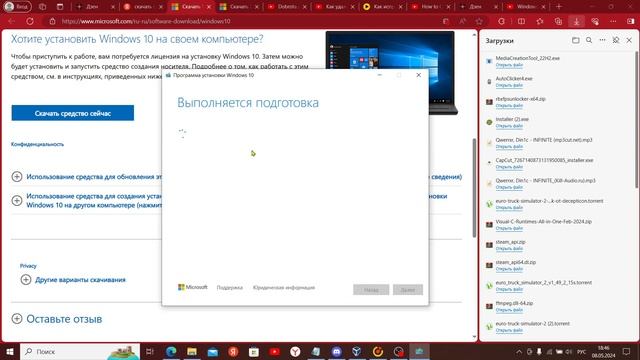Open notification center icon
The height and width of the screenshot is (360, 640).
click(627, 351)
